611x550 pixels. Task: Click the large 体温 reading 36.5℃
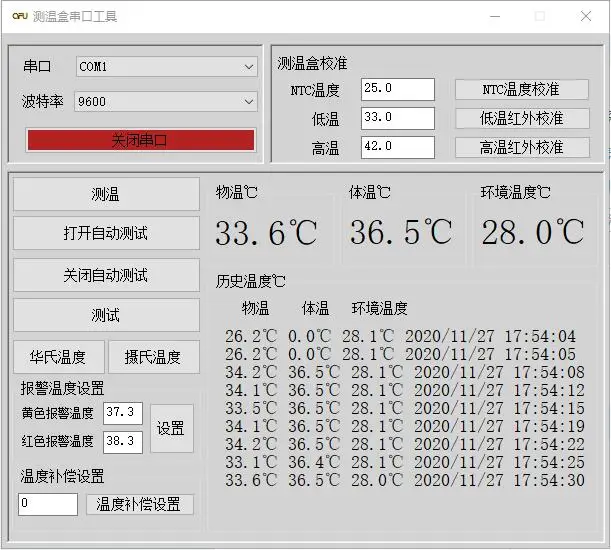point(401,232)
